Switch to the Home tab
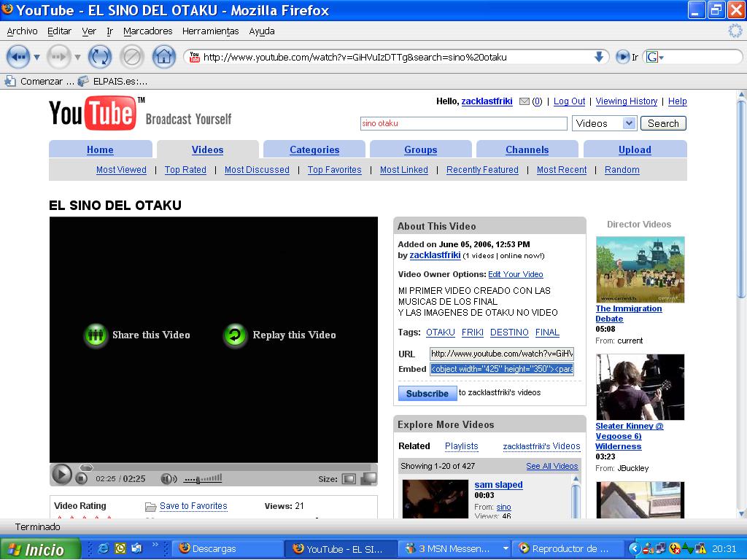Viewport: 747px width, 560px height. point(100,149)
